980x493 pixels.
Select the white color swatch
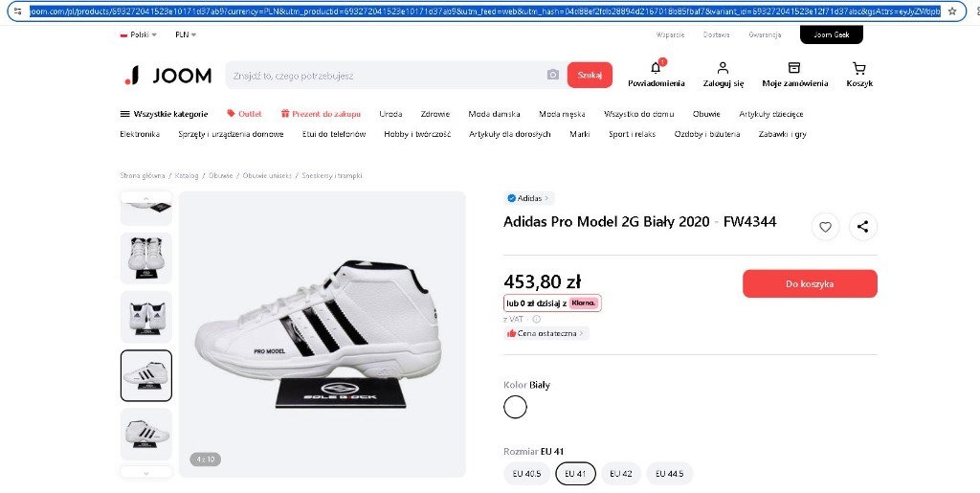[515, 407]
